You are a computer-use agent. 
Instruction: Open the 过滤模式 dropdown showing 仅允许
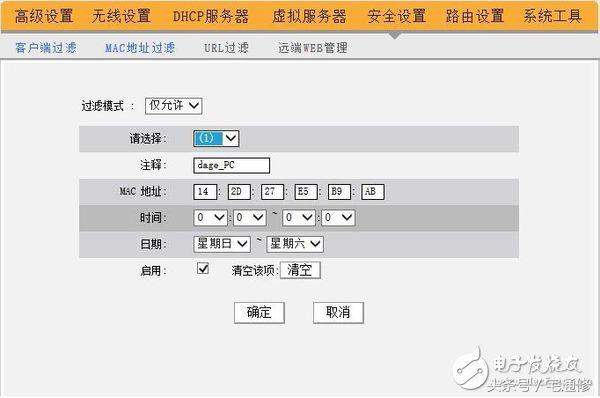(174, 106)
